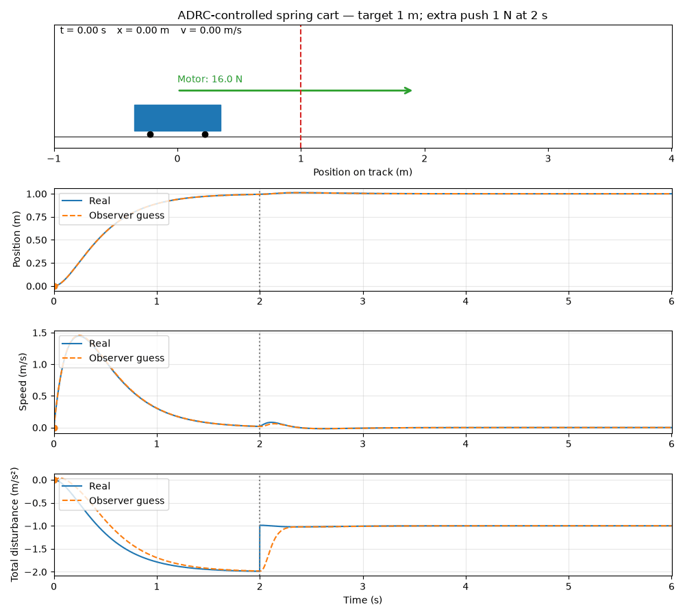Click the '1.00' tick on Position axis

(37, 194)
